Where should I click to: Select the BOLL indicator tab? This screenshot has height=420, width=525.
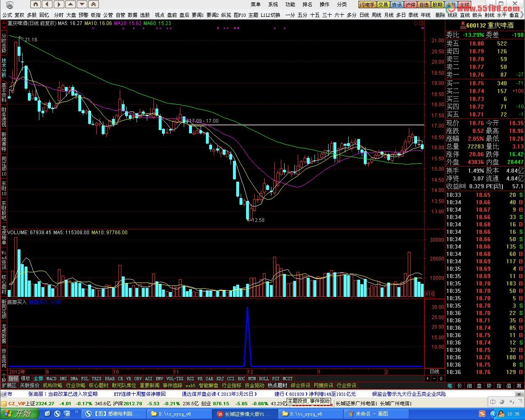(x=264, y=379)
